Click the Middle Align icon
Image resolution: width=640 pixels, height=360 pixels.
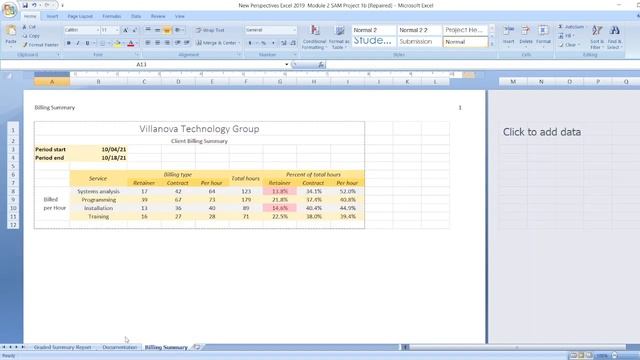click(158, 30)
